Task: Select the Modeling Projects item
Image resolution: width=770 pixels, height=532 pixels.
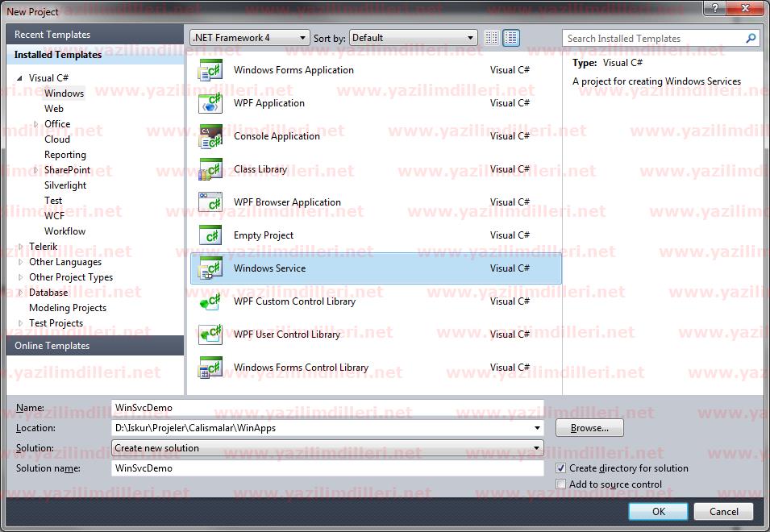Action: (x=68, y=308)
